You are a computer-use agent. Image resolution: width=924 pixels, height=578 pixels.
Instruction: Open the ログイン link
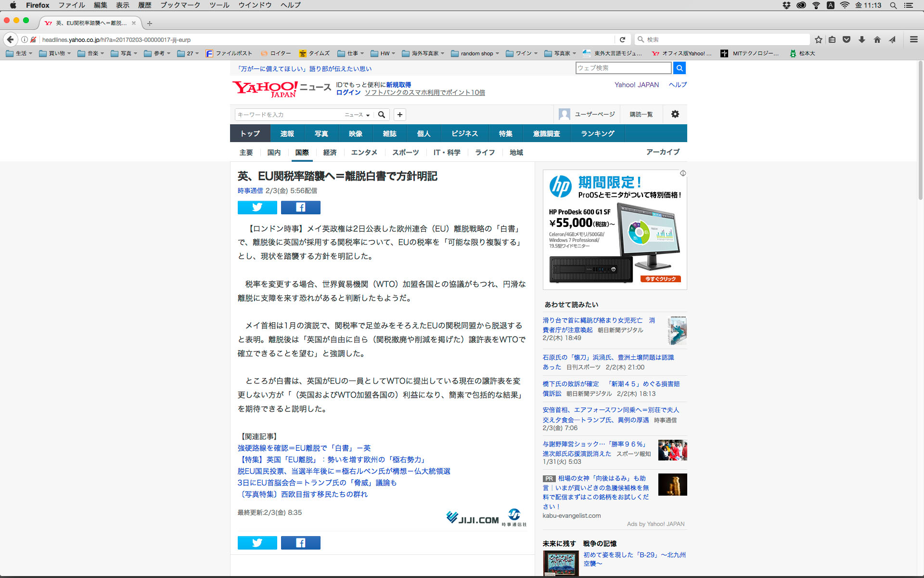[348, 92]
